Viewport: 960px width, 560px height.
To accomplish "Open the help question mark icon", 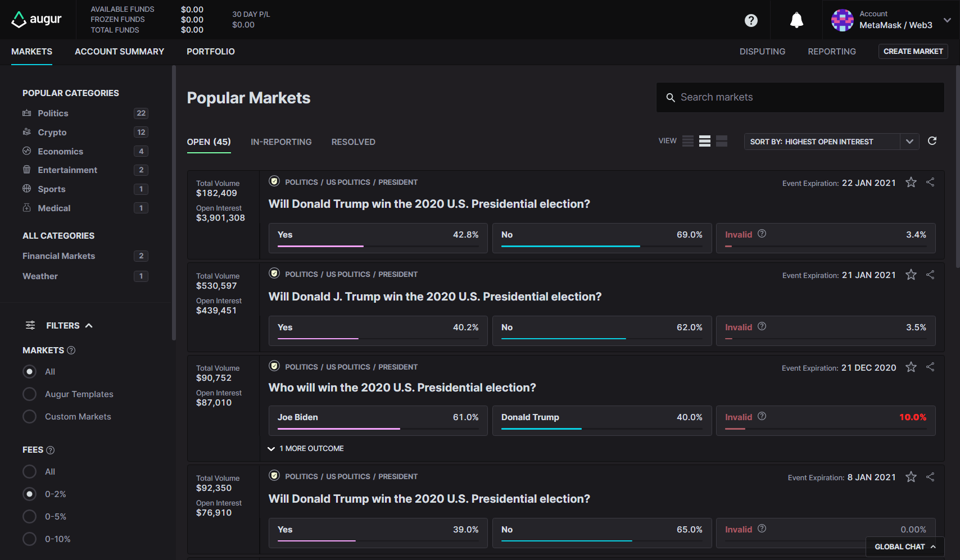I will click(x=751, y=20).
